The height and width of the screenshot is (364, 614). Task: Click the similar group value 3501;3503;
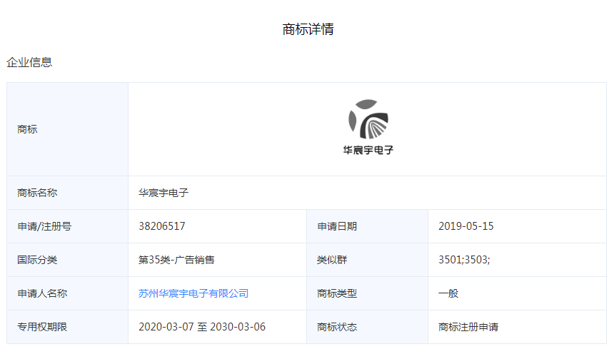click(x=464, y=260)
